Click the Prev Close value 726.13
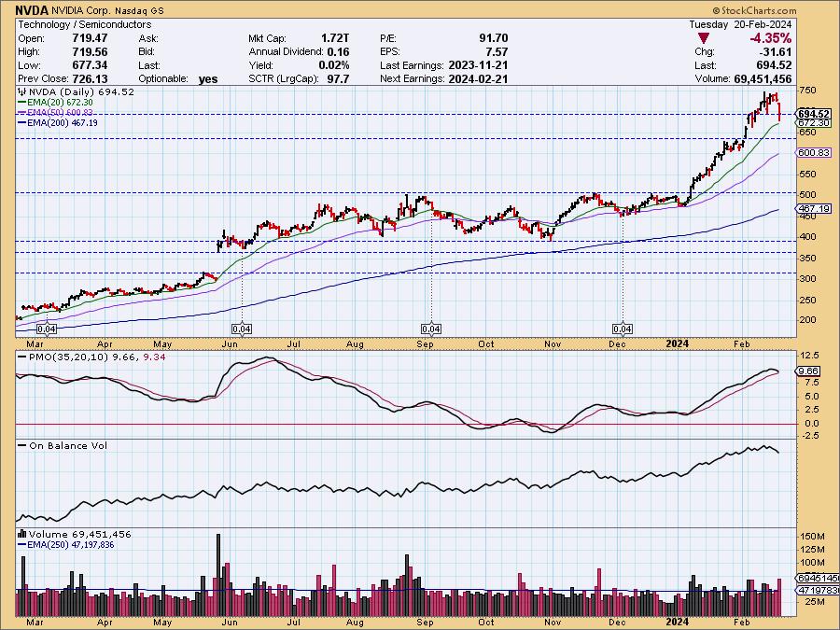The image size is (840, 630). click(x=90, y=78)
